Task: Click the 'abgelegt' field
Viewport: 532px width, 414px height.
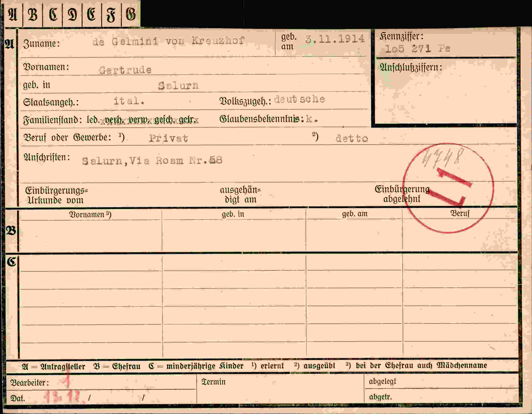Action: tap(441, 381)
